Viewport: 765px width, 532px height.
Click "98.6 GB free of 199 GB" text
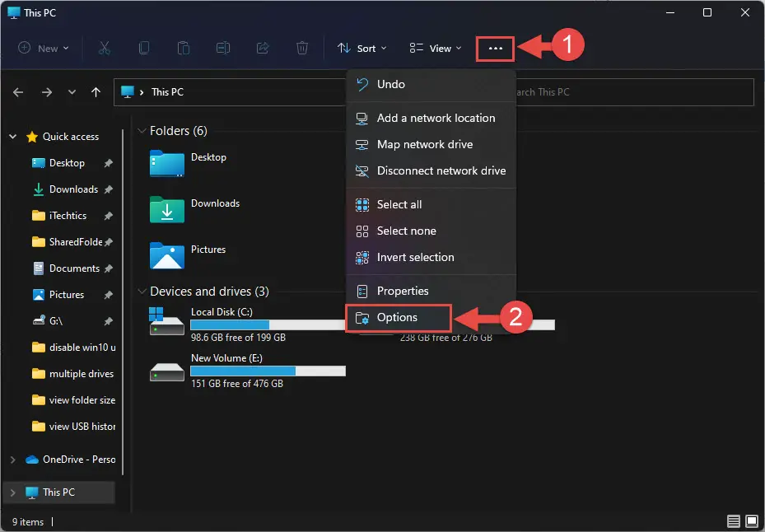click(238, 338)
